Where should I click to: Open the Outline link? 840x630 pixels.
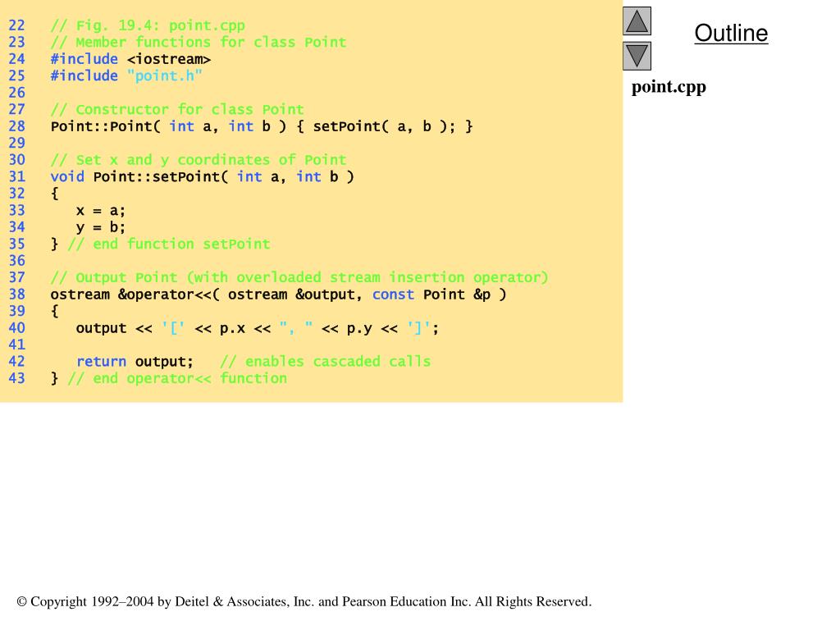coord(731,33)
